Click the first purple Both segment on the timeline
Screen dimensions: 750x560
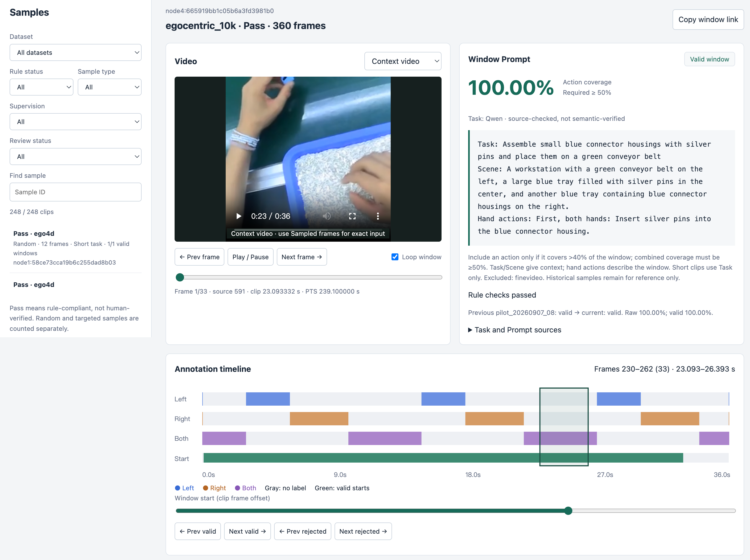tap(224, 438)
